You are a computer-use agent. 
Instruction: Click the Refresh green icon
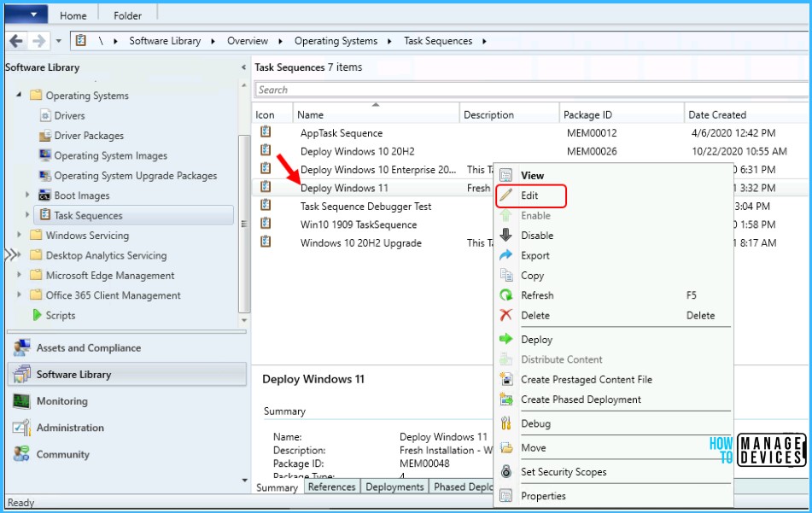tap(506, 295)
